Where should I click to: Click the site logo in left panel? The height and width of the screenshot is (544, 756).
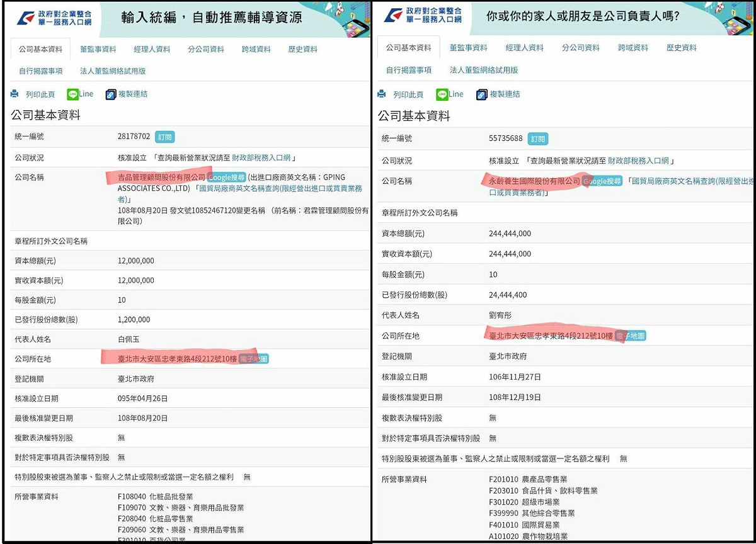[55, 18]
